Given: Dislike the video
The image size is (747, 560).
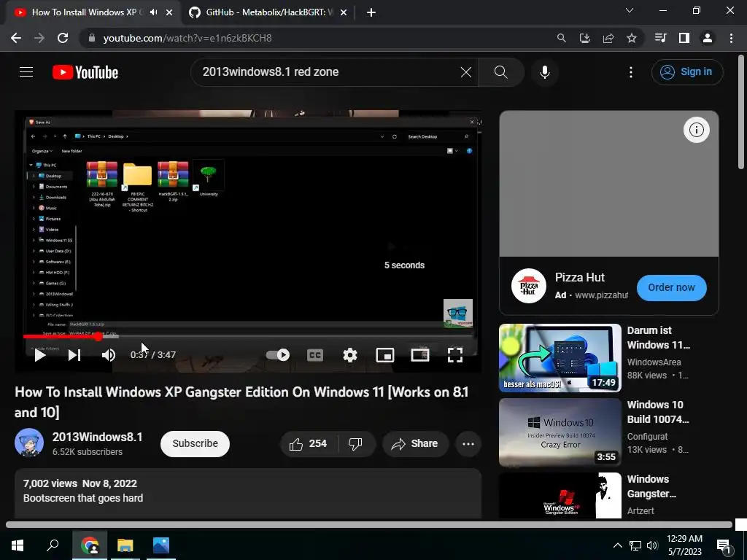Looking at the screenshot, I should (355, 444).
